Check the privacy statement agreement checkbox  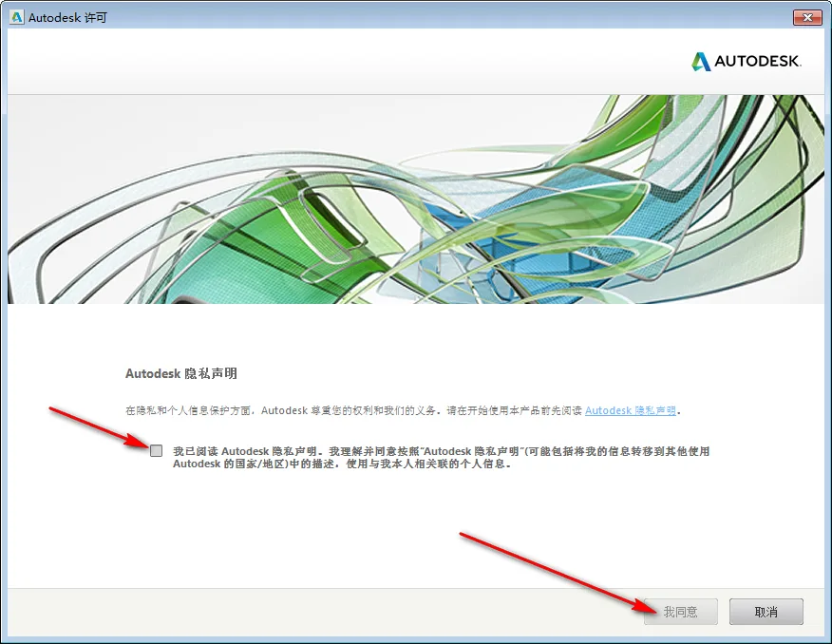(156, 451)
